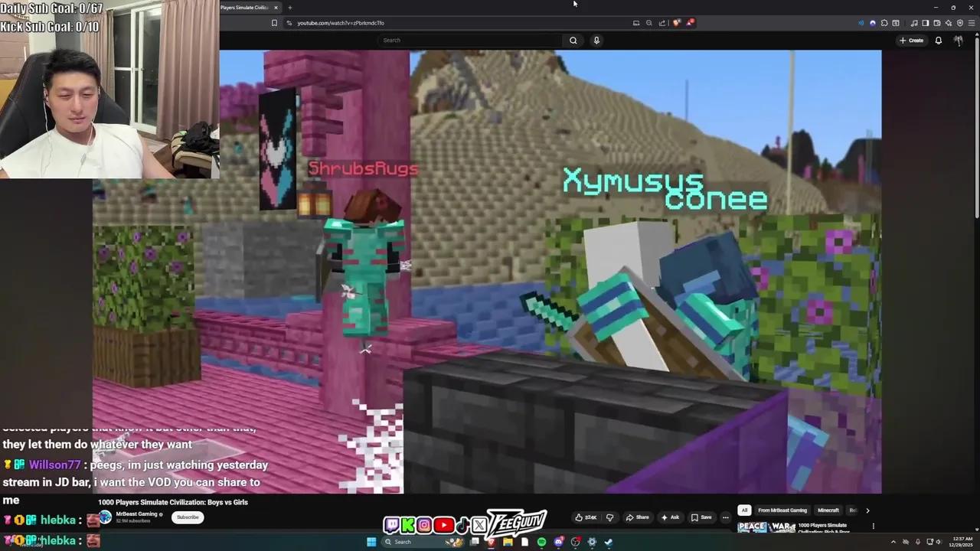The image size is (980, 551).
Task: Open YouTube notifications bell
Action: click(938, 41)
